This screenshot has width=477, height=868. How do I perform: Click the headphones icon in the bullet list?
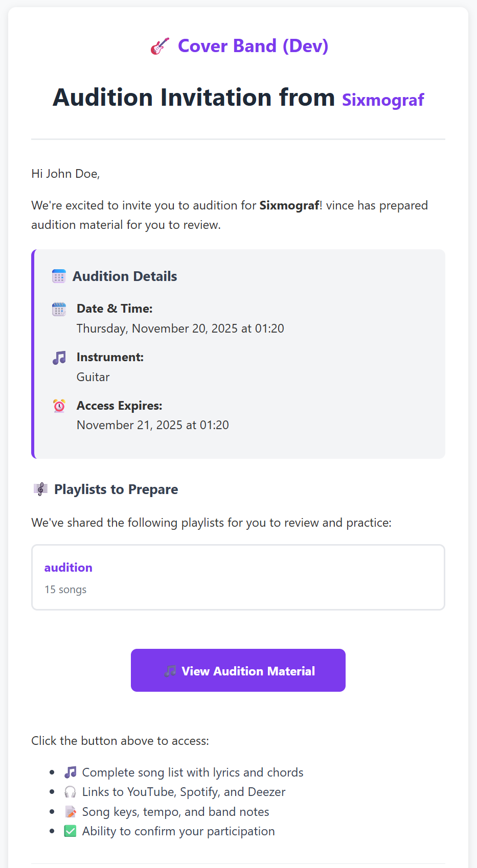pos(71,791)
